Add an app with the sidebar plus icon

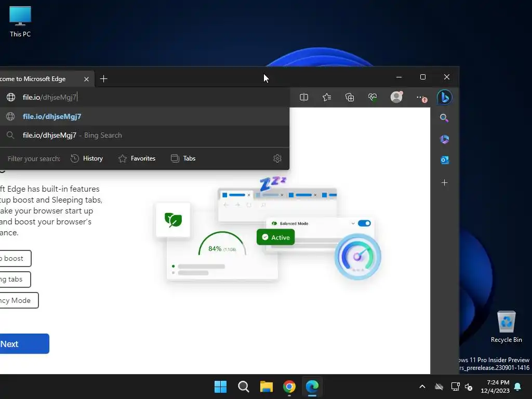[x=445, y=183]
